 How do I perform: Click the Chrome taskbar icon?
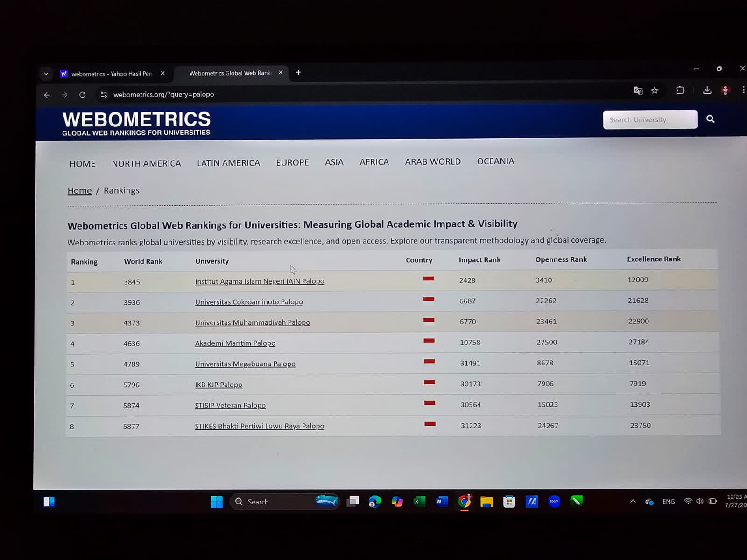(465, 501)
